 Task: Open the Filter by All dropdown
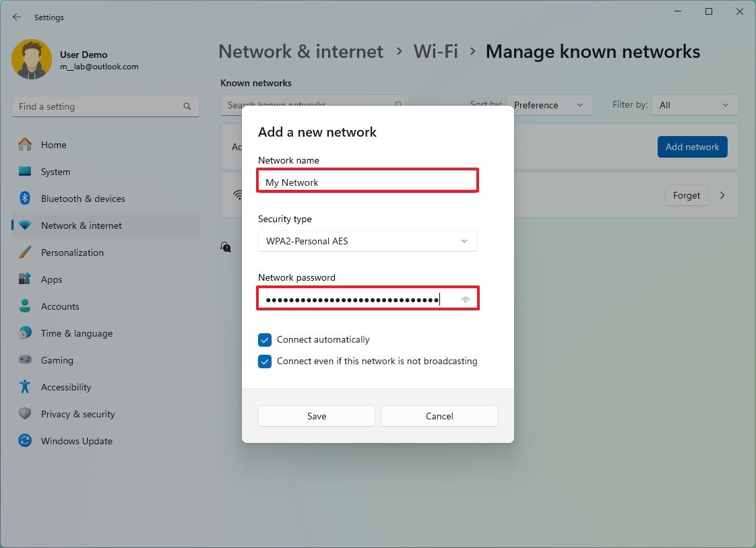coord(695,105)
